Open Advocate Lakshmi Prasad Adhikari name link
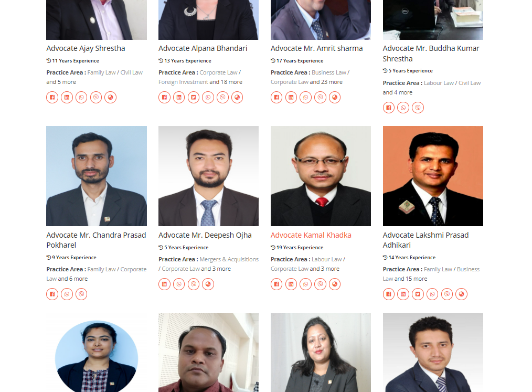The height and width of the screenshot is (392, 532). click(x=425, y=240)
